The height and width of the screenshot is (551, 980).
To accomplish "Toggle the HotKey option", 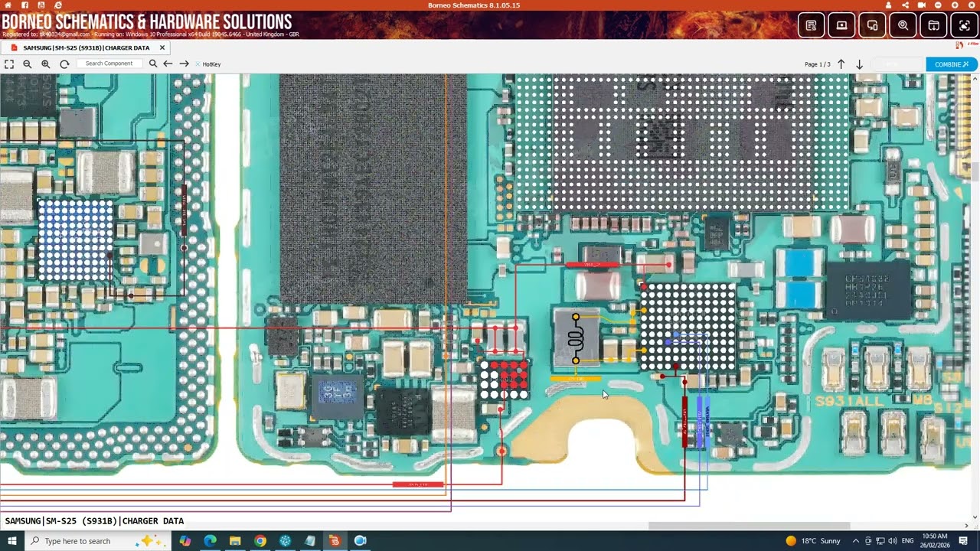I will tap(208, 64).
